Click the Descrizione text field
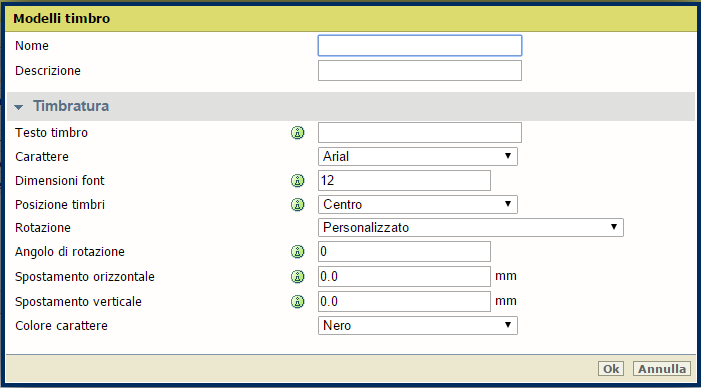 420,71
